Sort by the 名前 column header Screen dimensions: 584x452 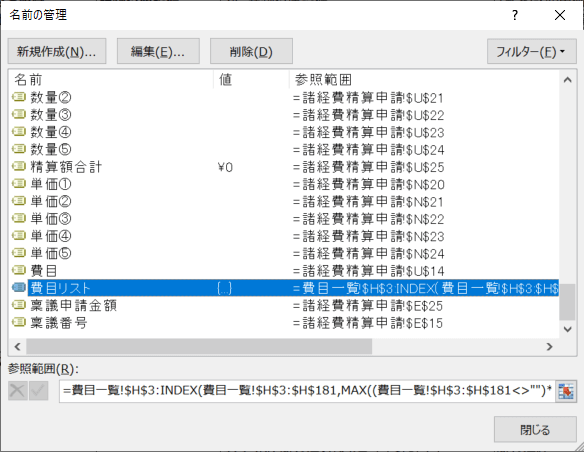point(111,79)
